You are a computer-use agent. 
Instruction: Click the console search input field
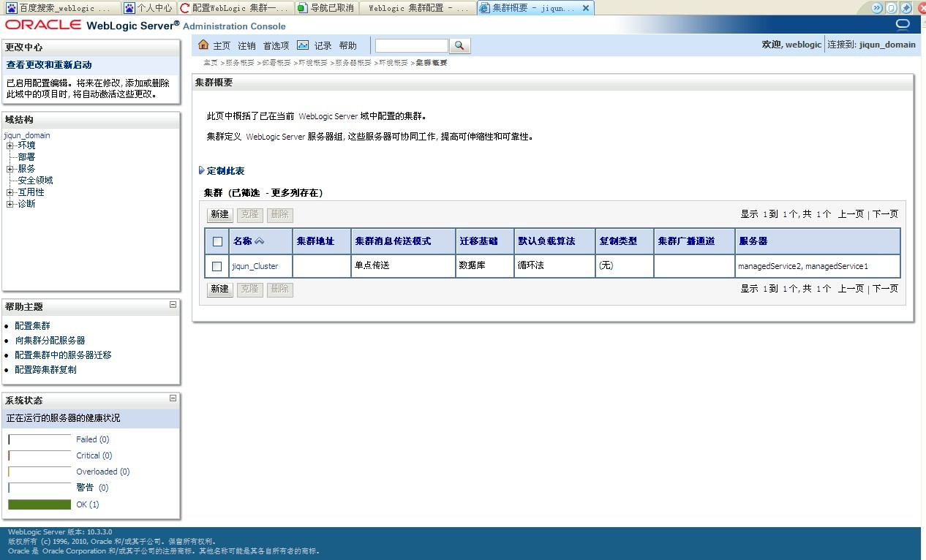coord(411,46)
